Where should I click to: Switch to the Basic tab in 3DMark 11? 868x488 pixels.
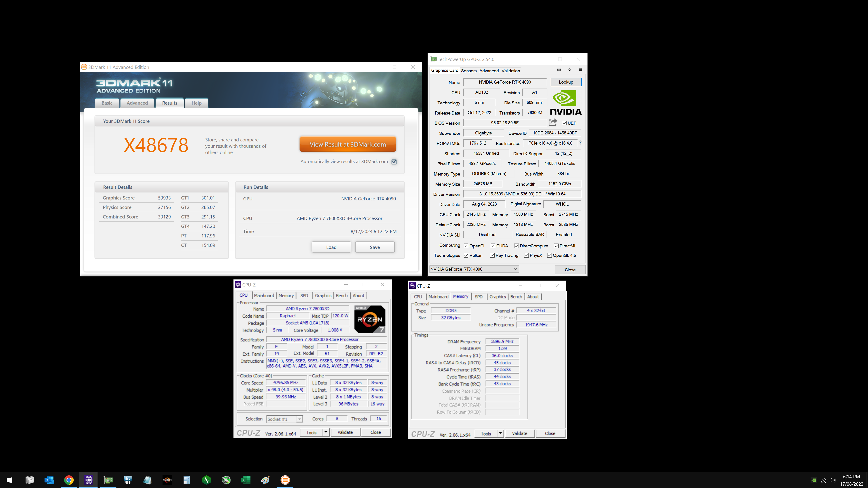(107, 103)
